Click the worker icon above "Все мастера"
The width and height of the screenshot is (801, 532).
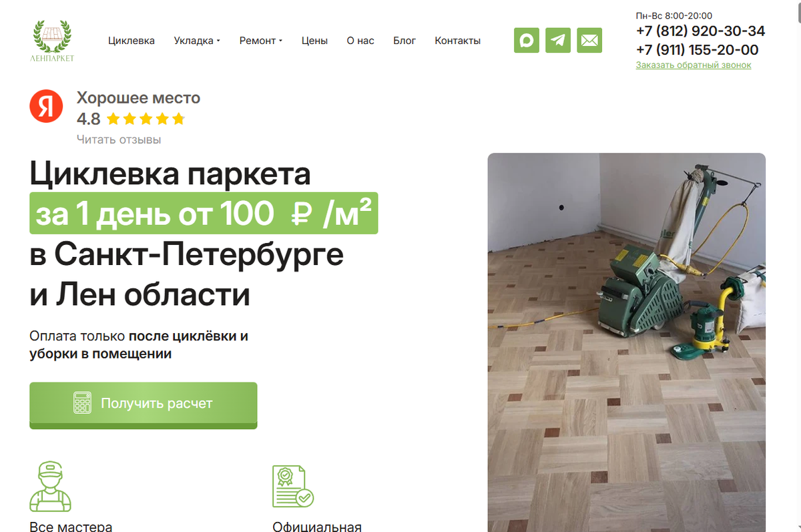click(50, 486)
